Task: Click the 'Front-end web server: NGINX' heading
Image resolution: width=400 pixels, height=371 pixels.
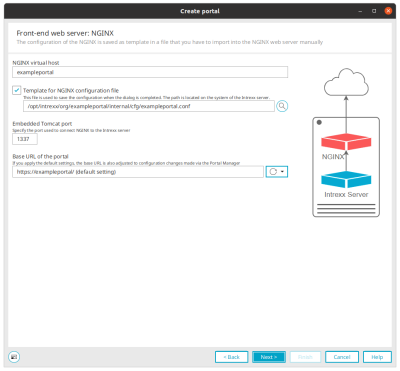Action: pyautogui.click(x=65, y=33)
